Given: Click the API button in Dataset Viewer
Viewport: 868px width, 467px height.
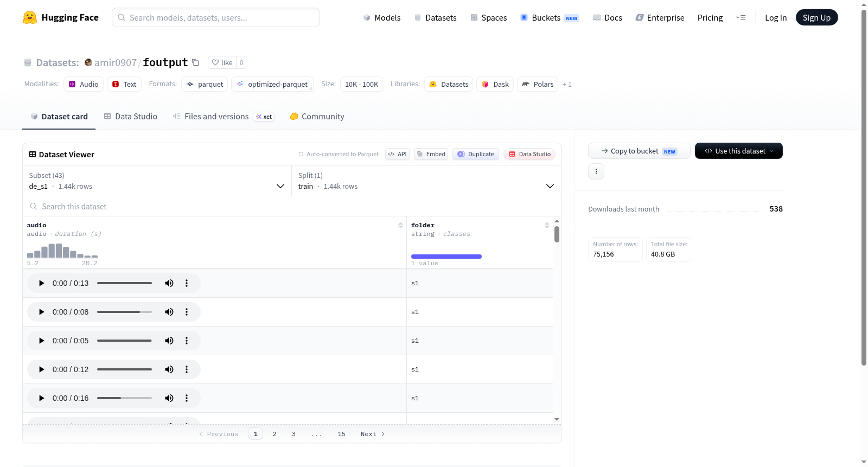Looking at the screenshot, I should point(398,154).
